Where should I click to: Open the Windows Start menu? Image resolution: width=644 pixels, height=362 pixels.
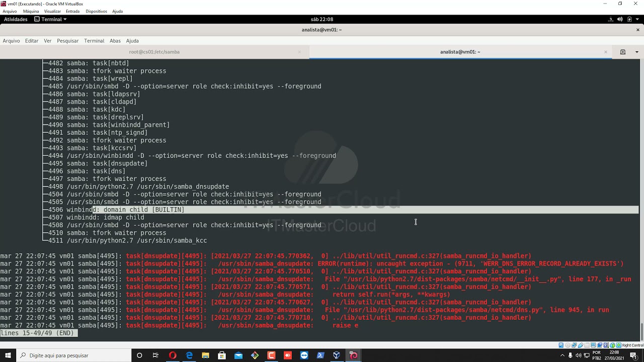(8, 355)
